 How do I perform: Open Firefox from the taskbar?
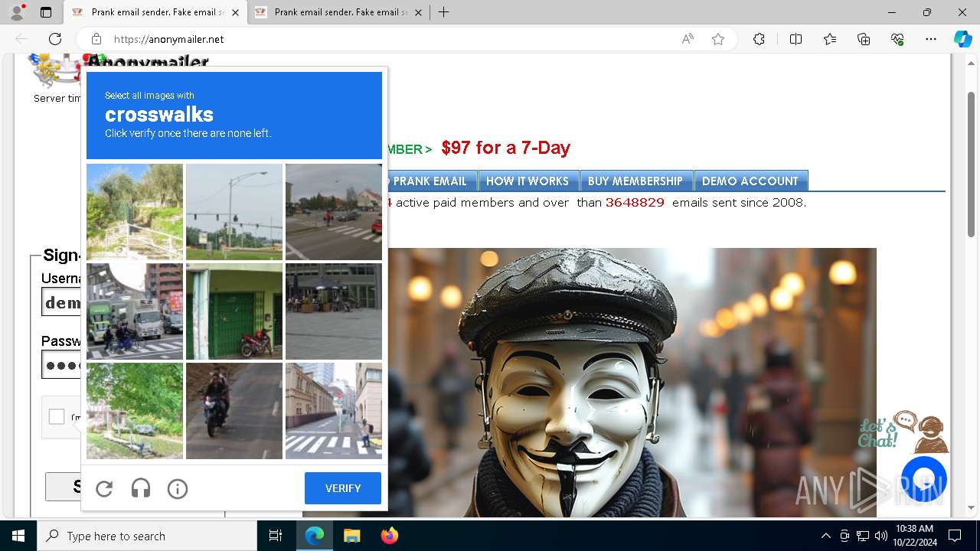(x=389, y=536)
